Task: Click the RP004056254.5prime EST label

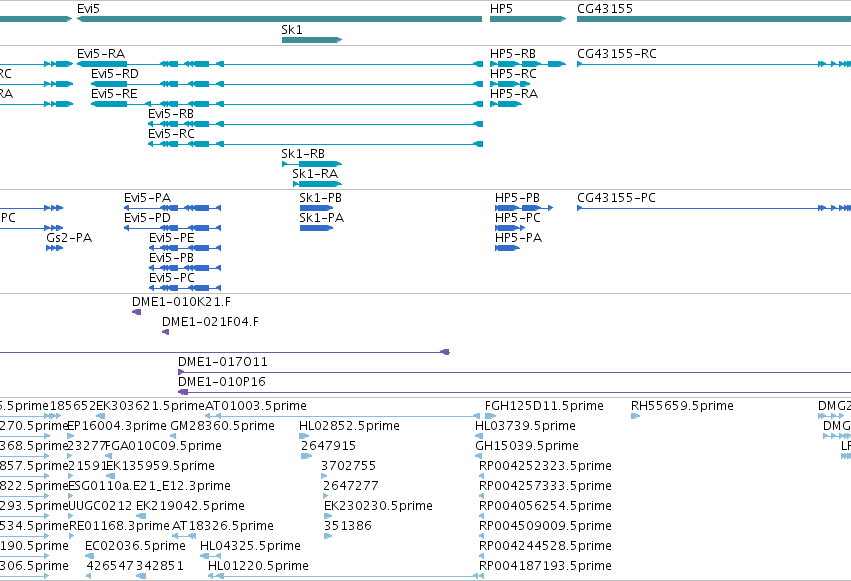Action: 545,506
